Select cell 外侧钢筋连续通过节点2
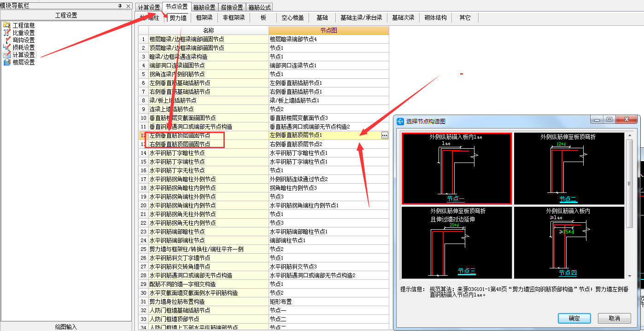This screenshot has height=331, width=644. point(328,179)
